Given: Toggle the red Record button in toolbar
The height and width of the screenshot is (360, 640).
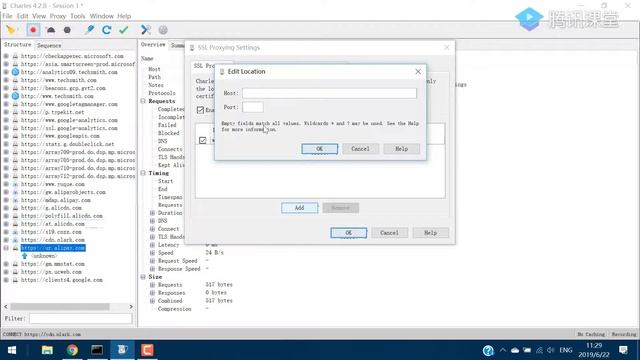Looking at the screenshot, I should [x=33, y=30].
